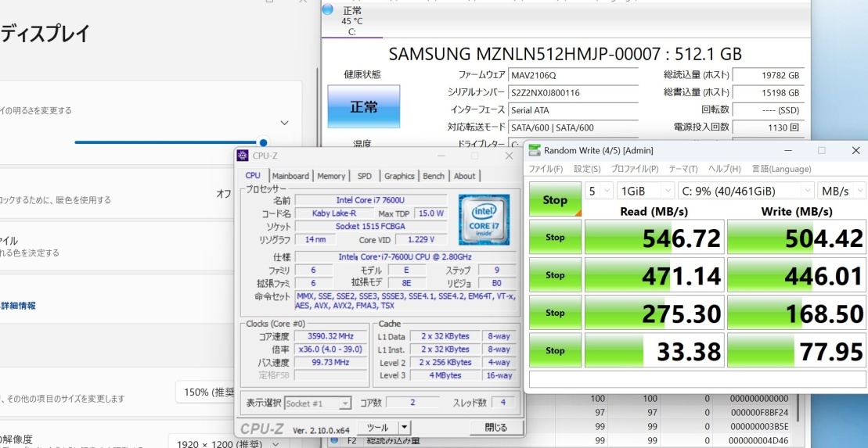
Task: Select the blue disk status circle above 正常
Action: 327,9
